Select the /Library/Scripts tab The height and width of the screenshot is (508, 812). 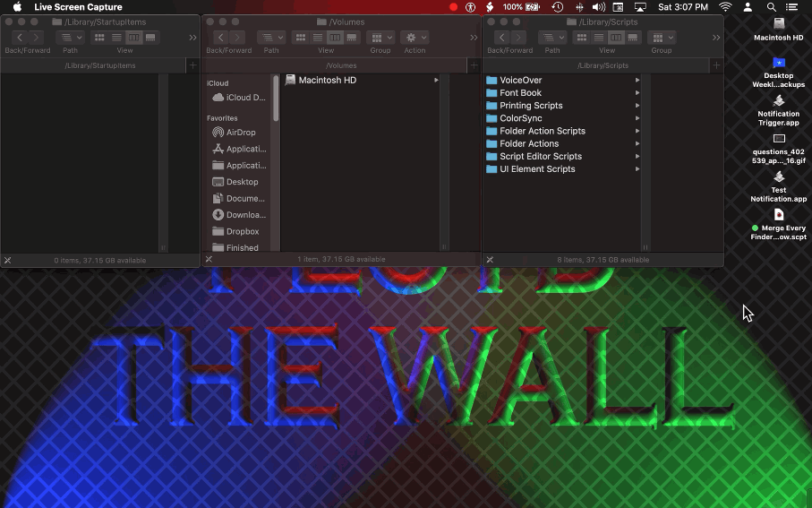coord(596,65)
